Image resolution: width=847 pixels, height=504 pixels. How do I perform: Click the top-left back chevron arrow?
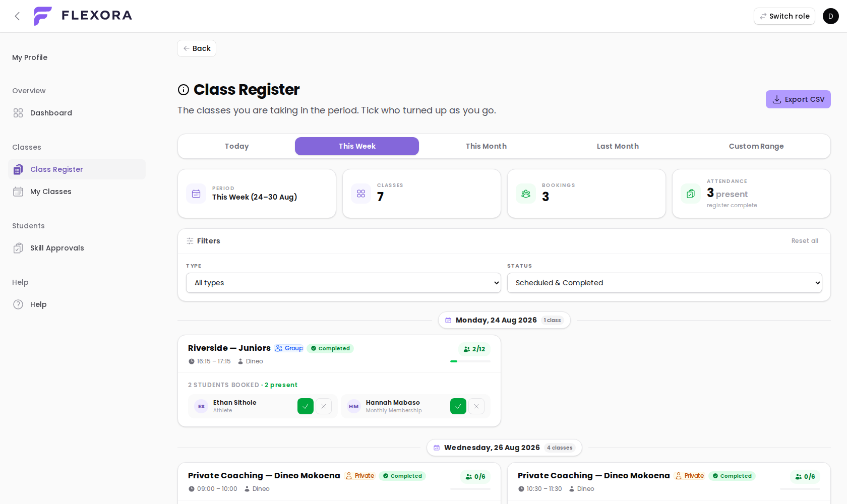tap(17, 16)
